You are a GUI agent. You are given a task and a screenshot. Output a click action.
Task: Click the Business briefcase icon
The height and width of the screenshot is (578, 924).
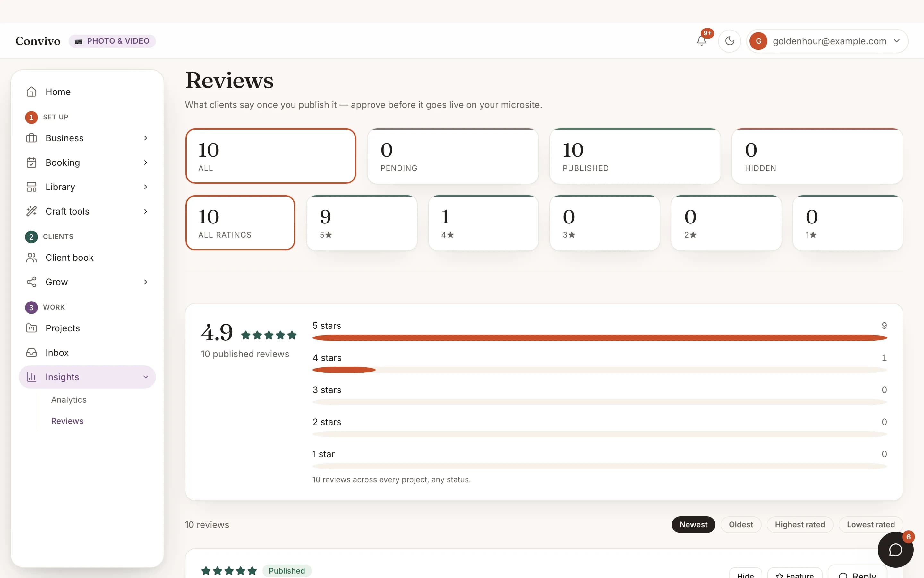(31, 138)
